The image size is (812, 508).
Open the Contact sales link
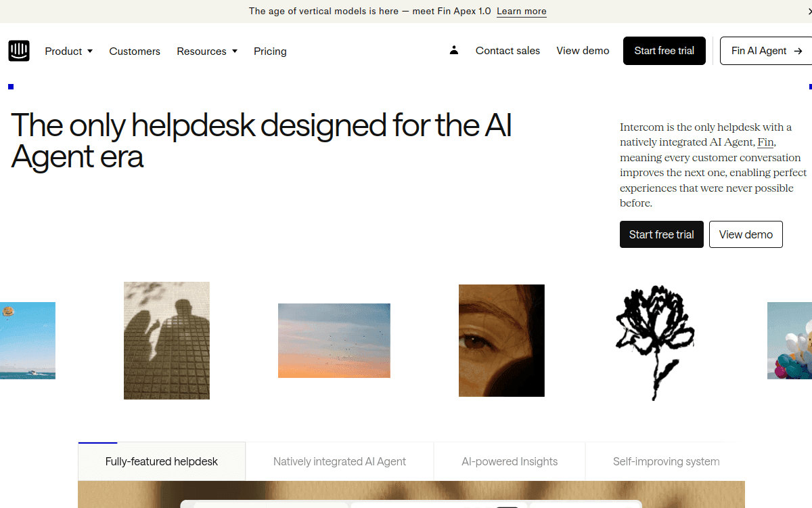(x=507, y=51)
